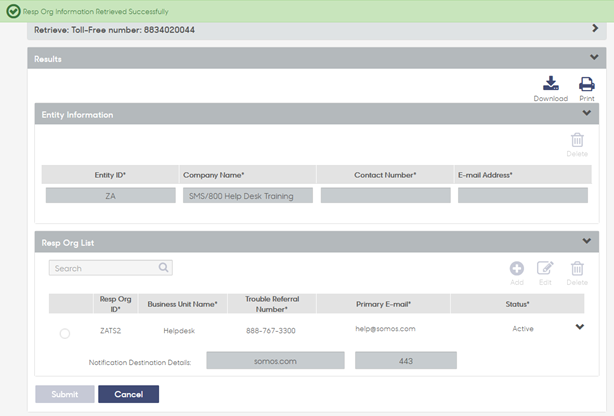Click the Trouble Referral Number column header
The height and width of the screenshot is (416, 614).
click(x=272, y=304)
